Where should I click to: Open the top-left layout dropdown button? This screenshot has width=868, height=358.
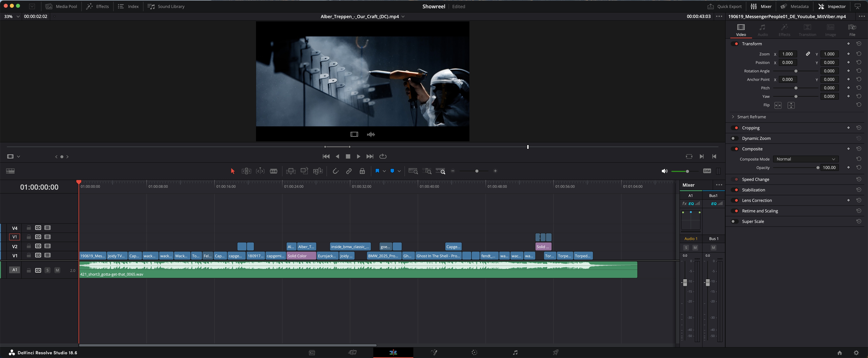pos(32,6)
